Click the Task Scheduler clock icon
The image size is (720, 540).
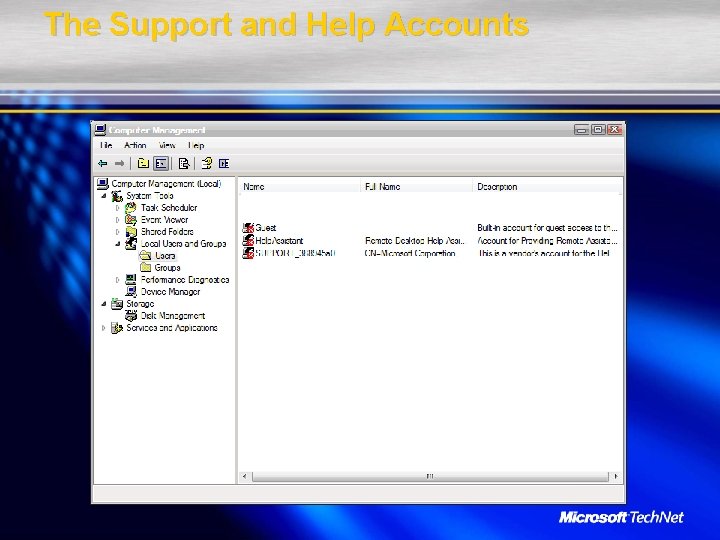point(131,208)
